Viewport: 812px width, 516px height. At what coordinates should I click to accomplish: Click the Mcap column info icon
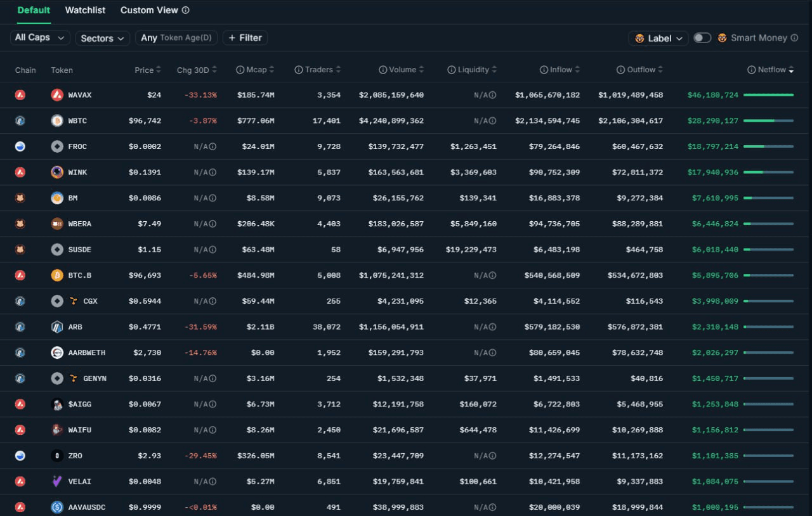pyautogui.click(x=240, y=70)
